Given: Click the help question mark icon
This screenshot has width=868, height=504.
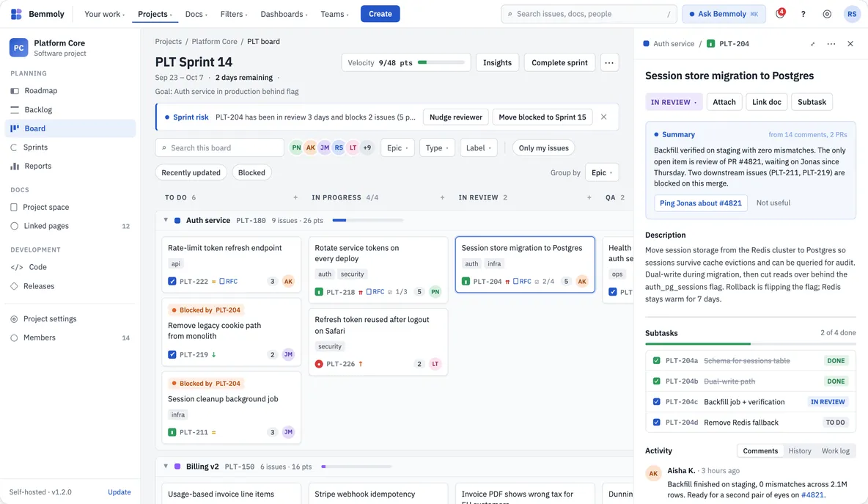Looking at the screenshot, I should pyautogui.click(x=803, y=14).
